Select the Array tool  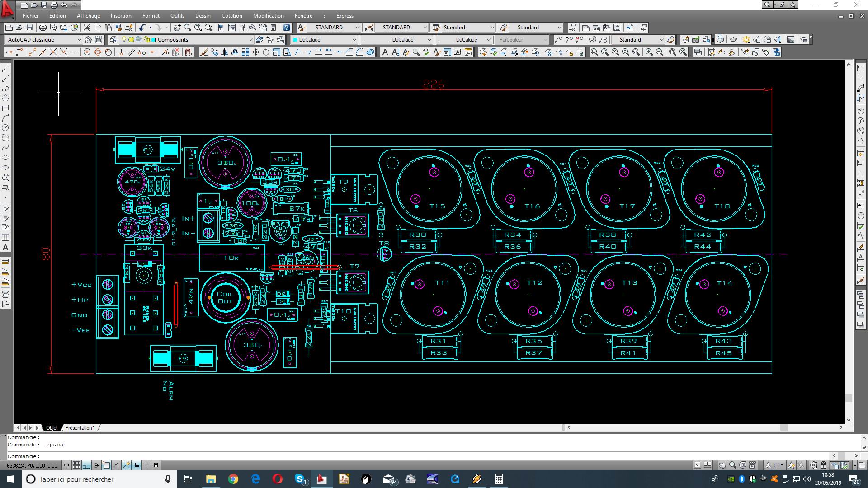tap(245, 52)
